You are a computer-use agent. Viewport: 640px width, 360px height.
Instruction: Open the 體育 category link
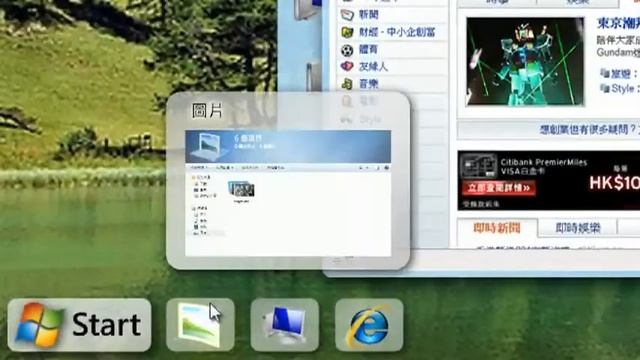coord(368,49)
